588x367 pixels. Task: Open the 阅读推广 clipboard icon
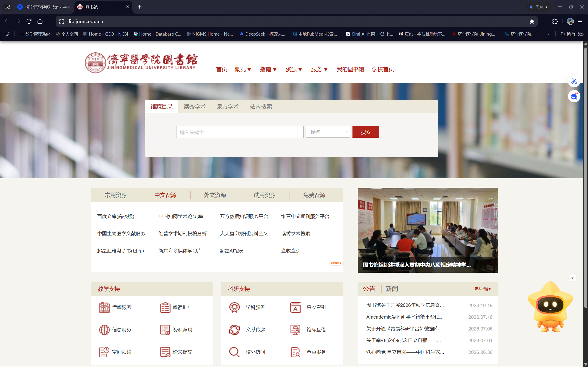[x=165, y=307]
